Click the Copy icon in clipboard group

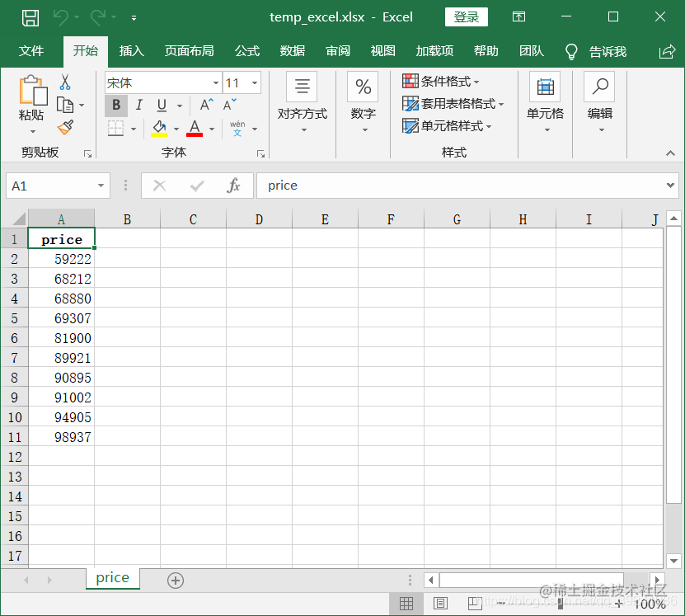(x=64, y=103)
